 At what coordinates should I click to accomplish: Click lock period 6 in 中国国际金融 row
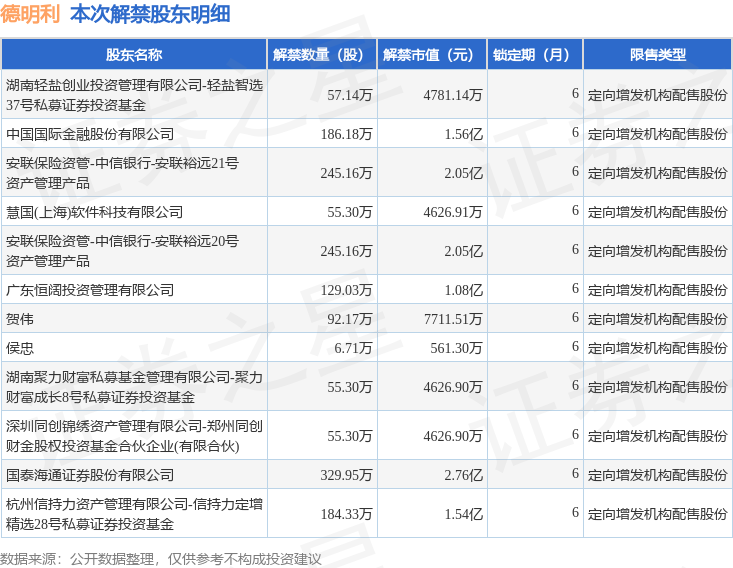click(x=575, y=133)
